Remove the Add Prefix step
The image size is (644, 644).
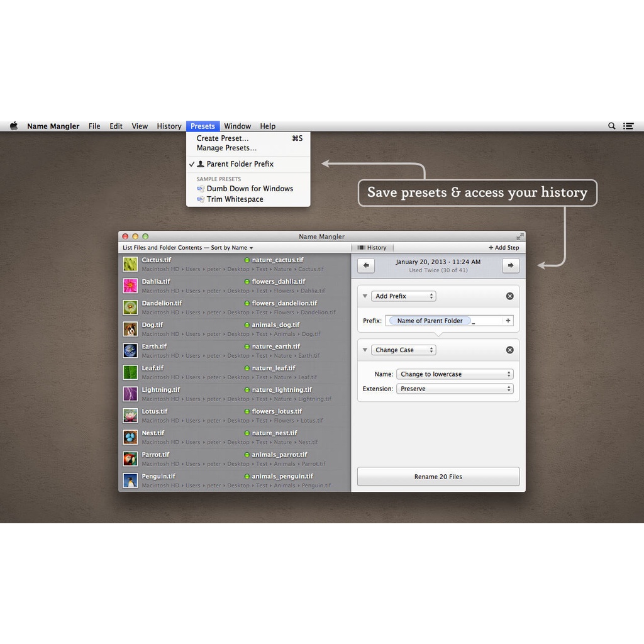[x=509, y=296]
